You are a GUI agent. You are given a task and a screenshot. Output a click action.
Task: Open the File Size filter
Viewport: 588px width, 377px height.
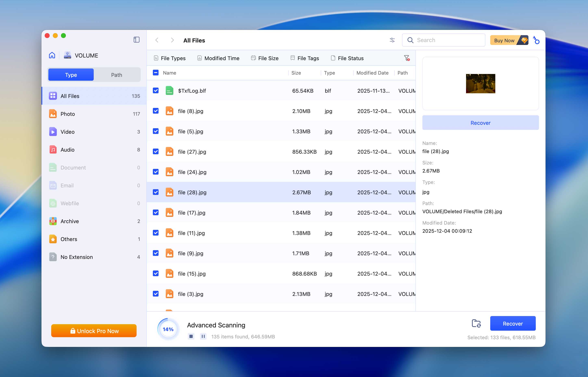pos(265,58)
